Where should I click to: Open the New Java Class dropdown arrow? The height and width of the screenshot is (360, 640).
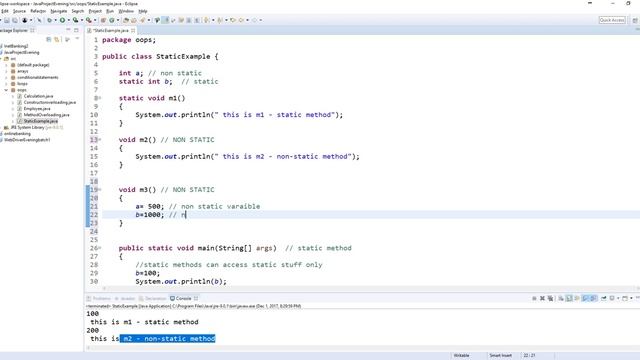click(x=118, y=20)
